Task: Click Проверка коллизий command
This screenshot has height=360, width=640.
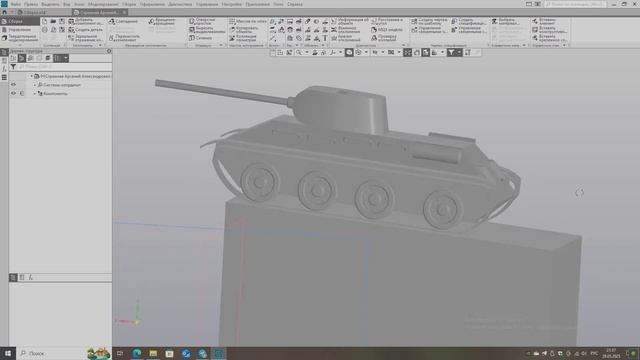Action: pos(384,38)
